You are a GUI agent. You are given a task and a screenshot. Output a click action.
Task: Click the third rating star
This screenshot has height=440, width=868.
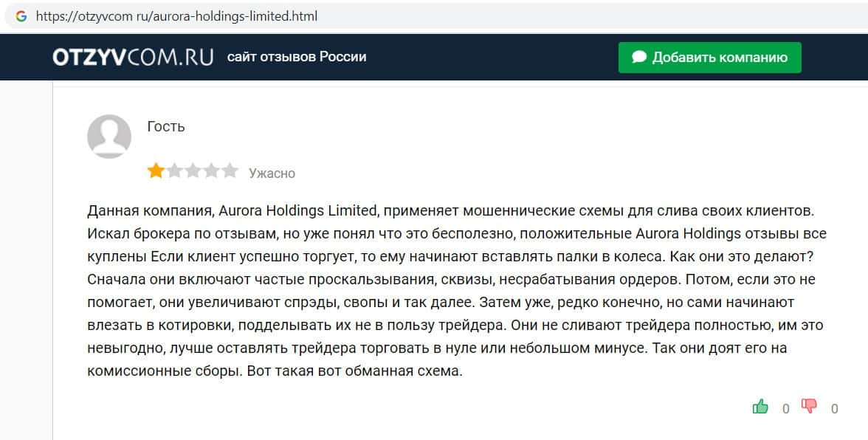[193, 172]
